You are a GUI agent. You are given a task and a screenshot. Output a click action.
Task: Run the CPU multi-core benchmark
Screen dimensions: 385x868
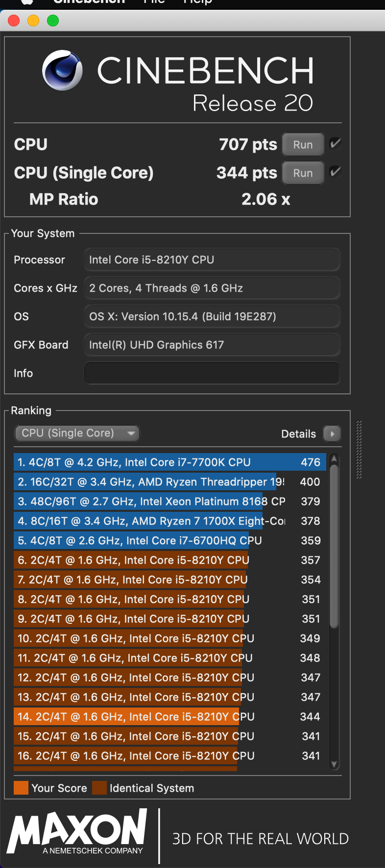303,145
